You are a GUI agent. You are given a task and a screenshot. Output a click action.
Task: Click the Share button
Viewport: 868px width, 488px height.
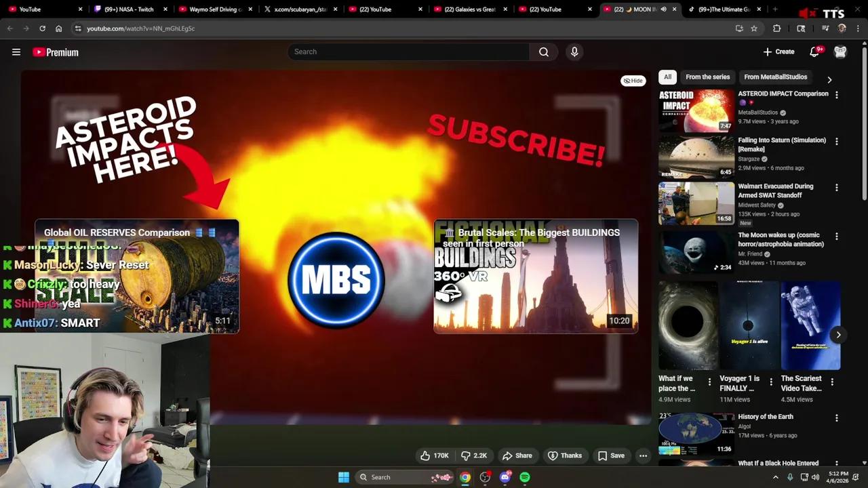pos(517,455)
